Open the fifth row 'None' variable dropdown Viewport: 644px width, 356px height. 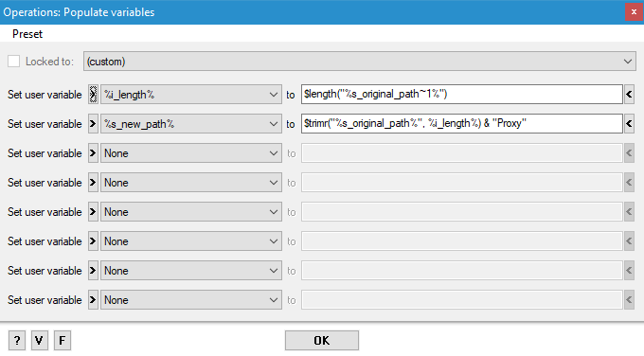(191, 212)
